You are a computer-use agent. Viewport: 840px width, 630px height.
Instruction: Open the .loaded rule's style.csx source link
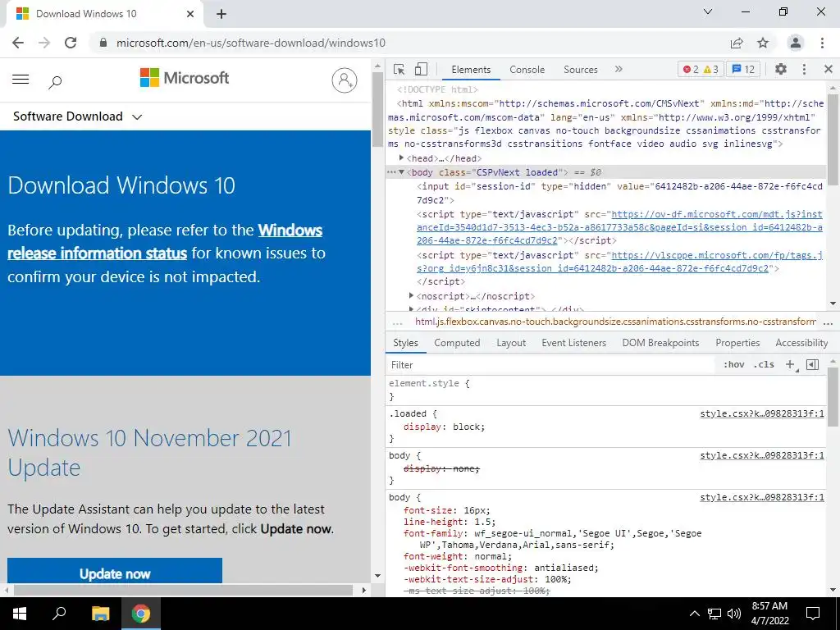(762, 413)
